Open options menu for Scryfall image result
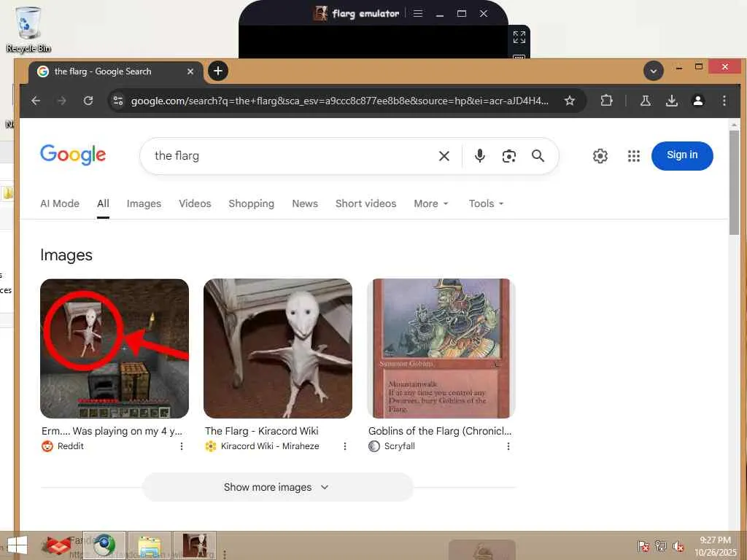 click(x=508, y=446)
